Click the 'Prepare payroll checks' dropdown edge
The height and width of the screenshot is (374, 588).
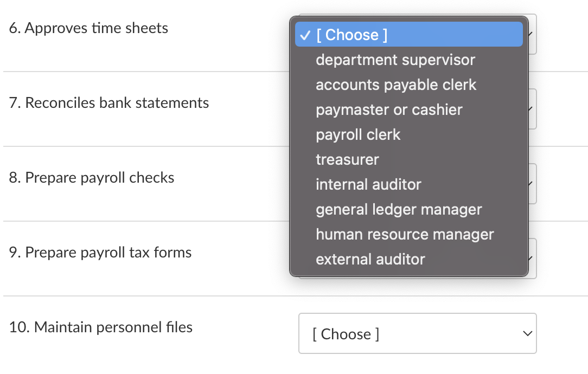tap(533, 184)
